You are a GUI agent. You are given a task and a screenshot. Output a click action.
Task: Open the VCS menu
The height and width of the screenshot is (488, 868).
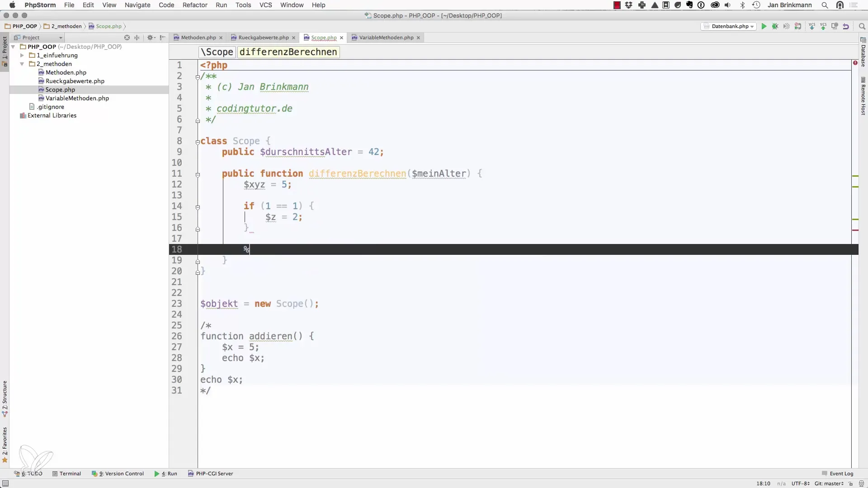pos(266,5)
